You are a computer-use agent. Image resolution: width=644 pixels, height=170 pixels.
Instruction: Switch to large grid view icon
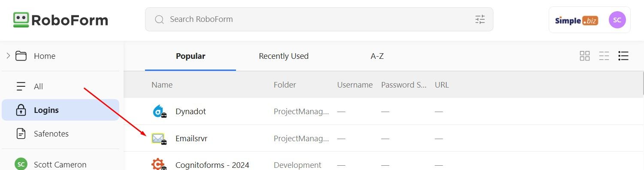(x=584, y=56)
